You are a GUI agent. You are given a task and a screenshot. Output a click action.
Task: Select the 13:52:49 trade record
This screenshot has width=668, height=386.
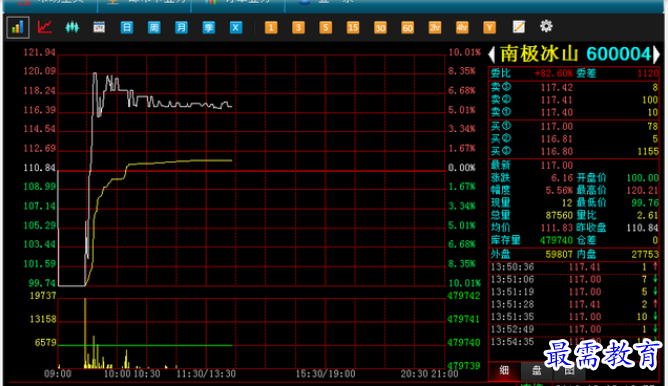(574, 329)
